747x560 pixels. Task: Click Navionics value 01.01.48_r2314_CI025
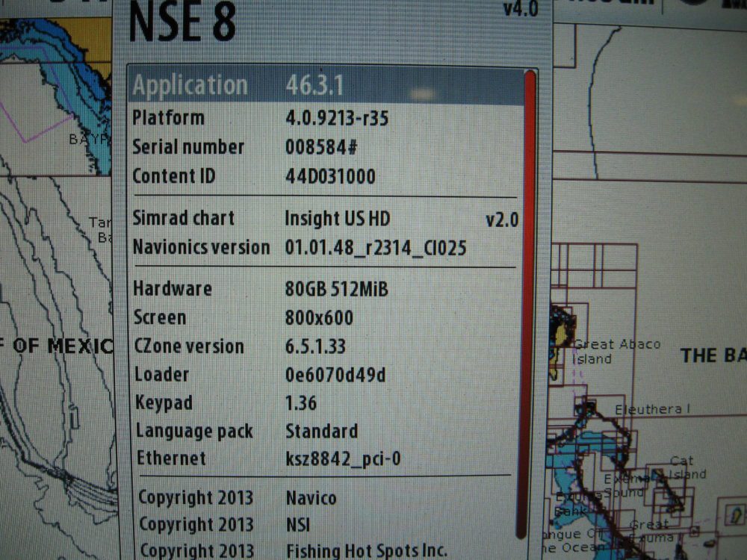click(376, 248)
